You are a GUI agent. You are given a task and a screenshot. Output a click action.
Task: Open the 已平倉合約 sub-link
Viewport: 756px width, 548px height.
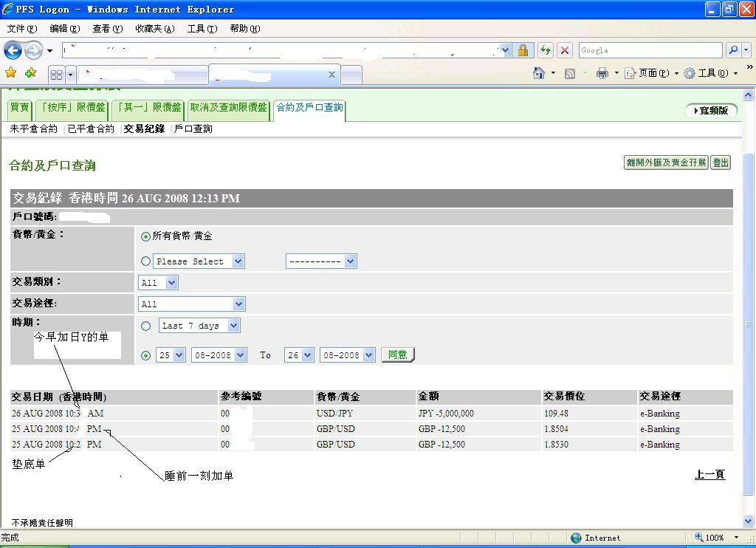coord(91,129)
